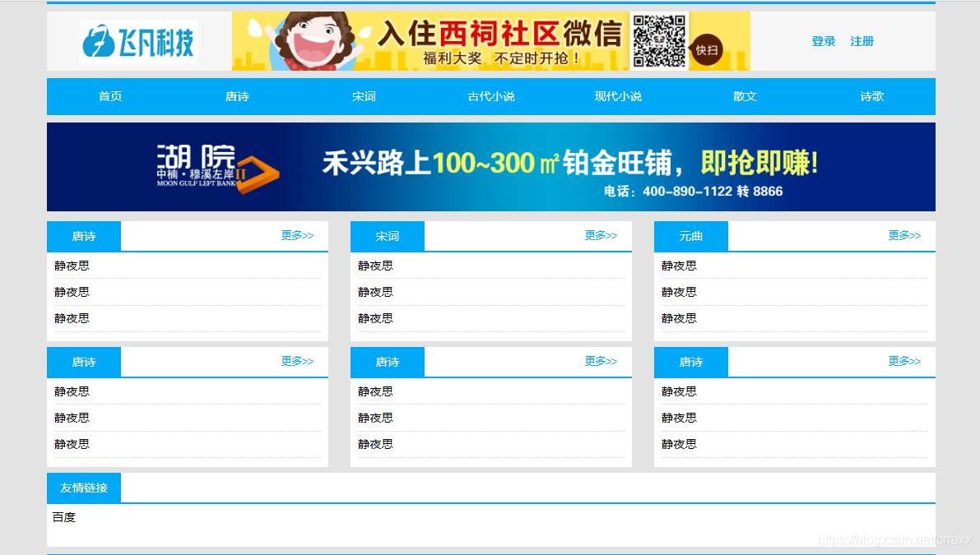980x555 pixels.
Task: Open 更多>> in the 宋词 panel
Action: [601, 235]
